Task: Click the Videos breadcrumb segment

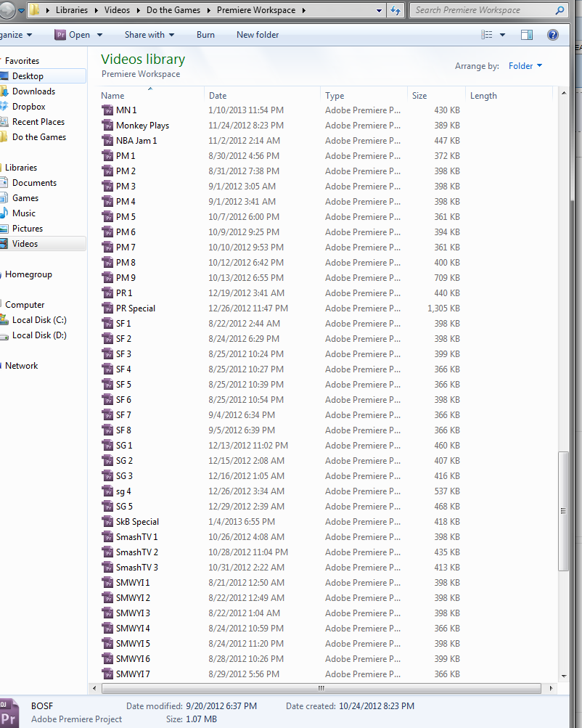Action: 117,10
